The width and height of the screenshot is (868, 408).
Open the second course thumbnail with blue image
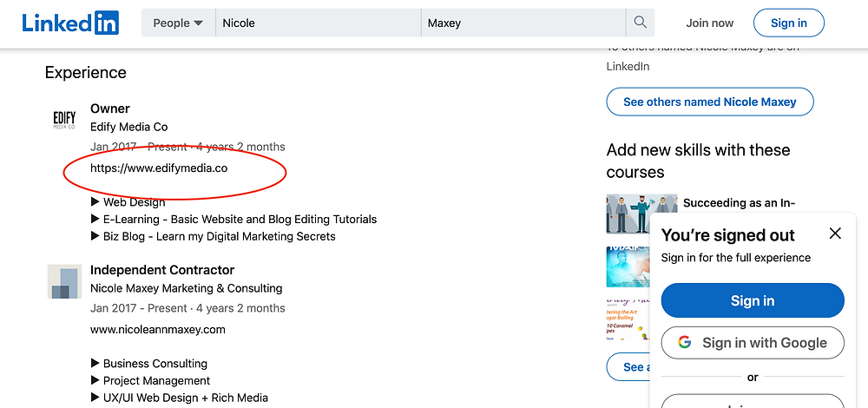(628, 267)
